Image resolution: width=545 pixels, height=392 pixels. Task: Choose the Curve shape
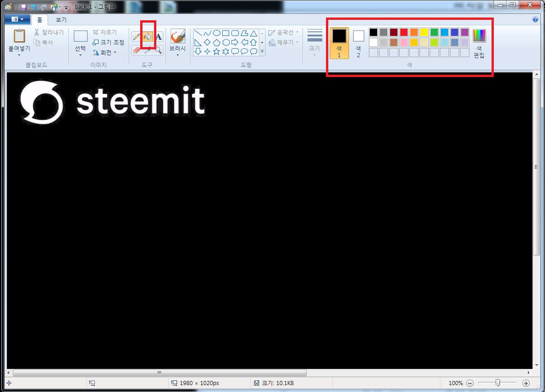(x=207, y=33)
